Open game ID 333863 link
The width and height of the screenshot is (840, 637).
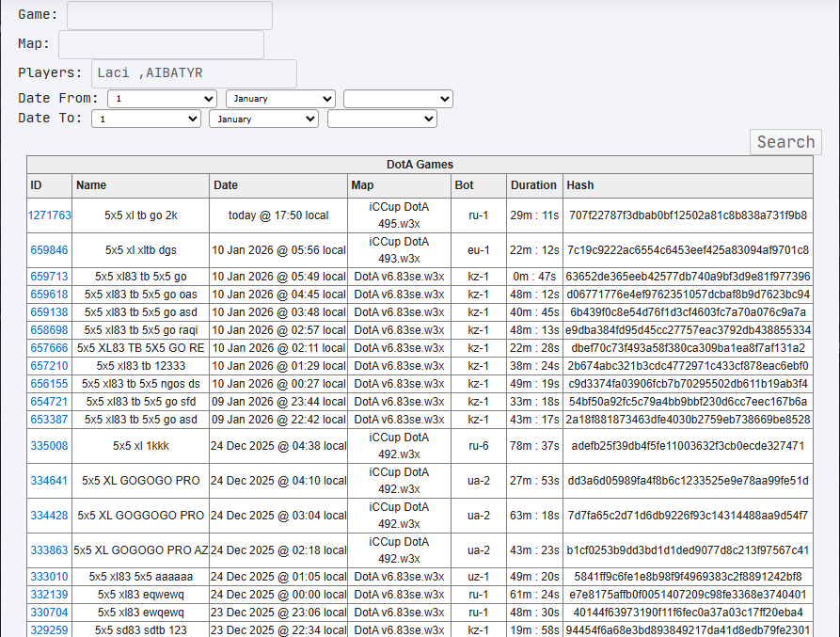[49, 550]
